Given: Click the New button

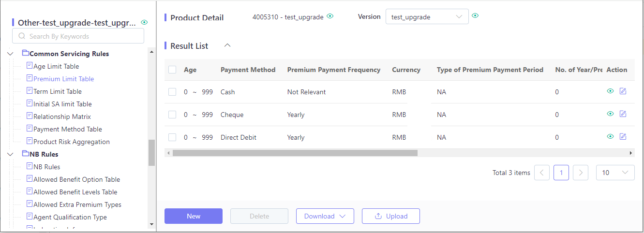Looking at the screenshot, I should pos(194,216).
